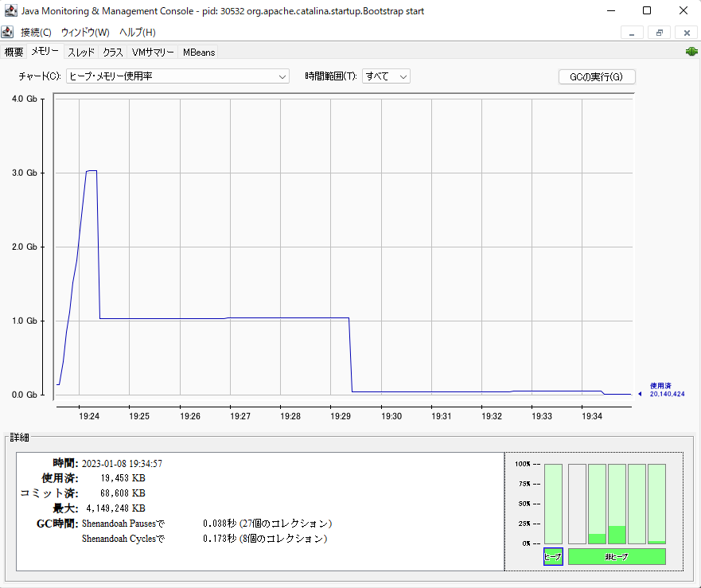Click the Java icon in the menu bar
The image size is (701, 588).
coord(7,32)
